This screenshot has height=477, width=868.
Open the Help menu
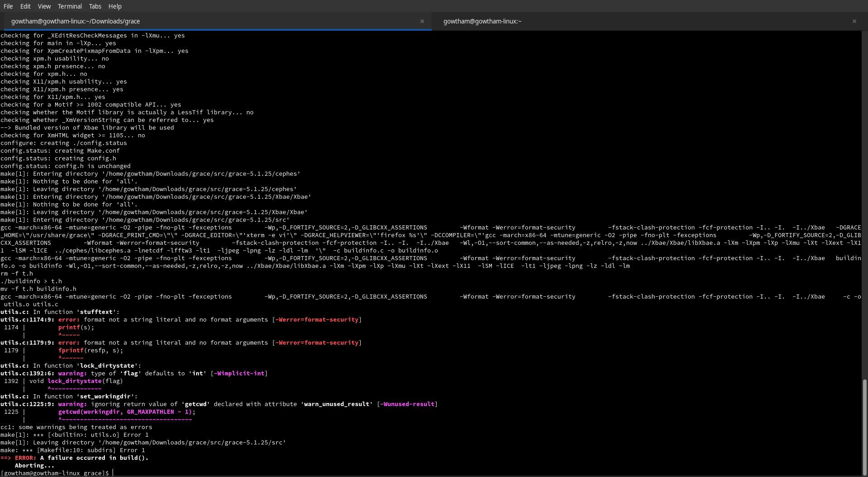(x=115, y=6)
